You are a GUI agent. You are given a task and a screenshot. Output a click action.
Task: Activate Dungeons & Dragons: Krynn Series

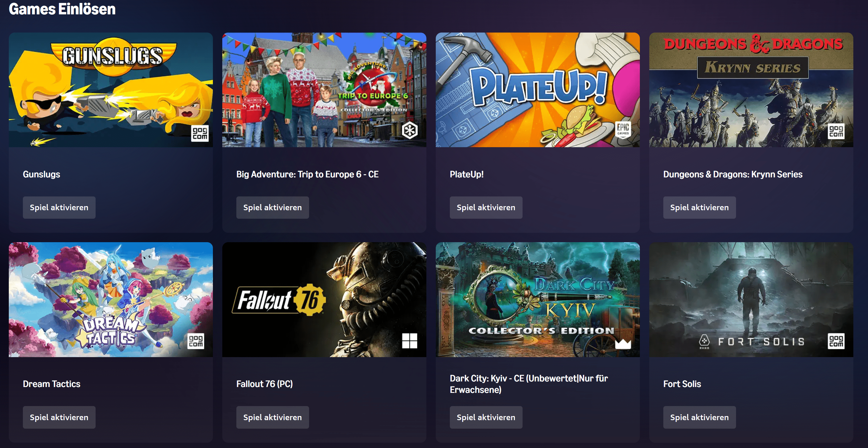pos(699,208)
